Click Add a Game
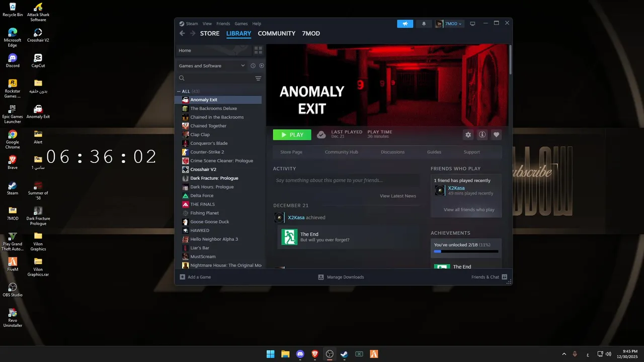The height and width of the screenshot is (362, 644). [x=195, y=277]
